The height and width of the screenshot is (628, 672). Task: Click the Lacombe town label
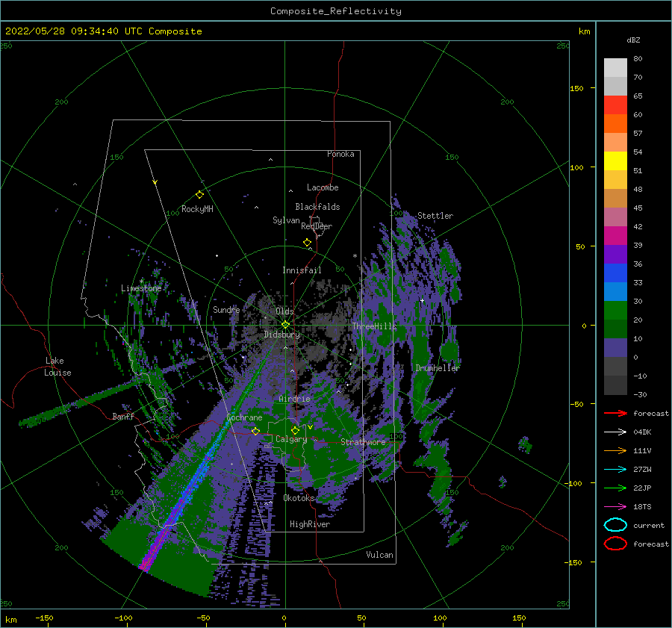click(x=323, y=187)
